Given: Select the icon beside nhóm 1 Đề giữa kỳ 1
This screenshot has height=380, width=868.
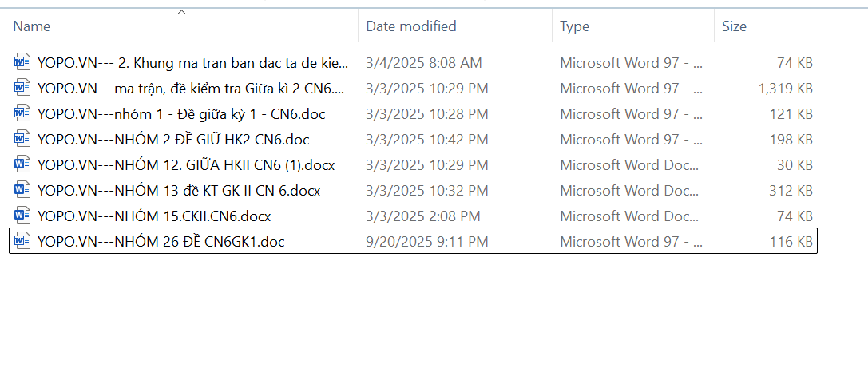Looking at the screenshot, I should tap(22, 113).
